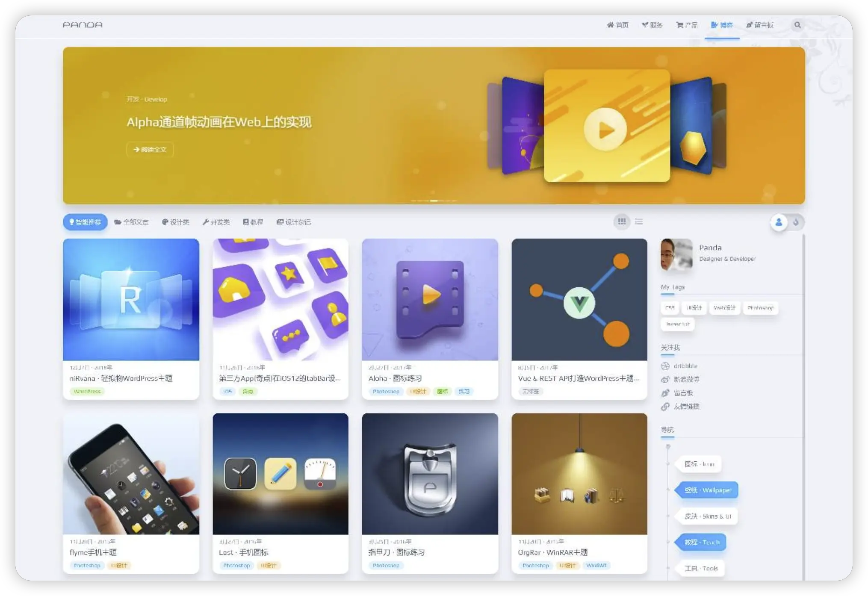Open the 产品 products nav item
868x596 pixels.
click(x=687, y=25)
